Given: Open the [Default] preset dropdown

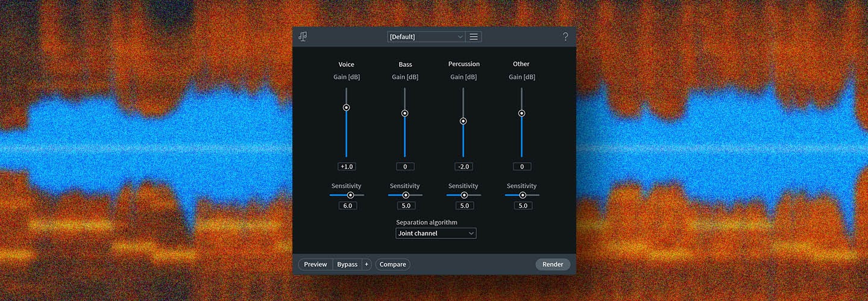Looking at the screenshot, I should 426,37.
